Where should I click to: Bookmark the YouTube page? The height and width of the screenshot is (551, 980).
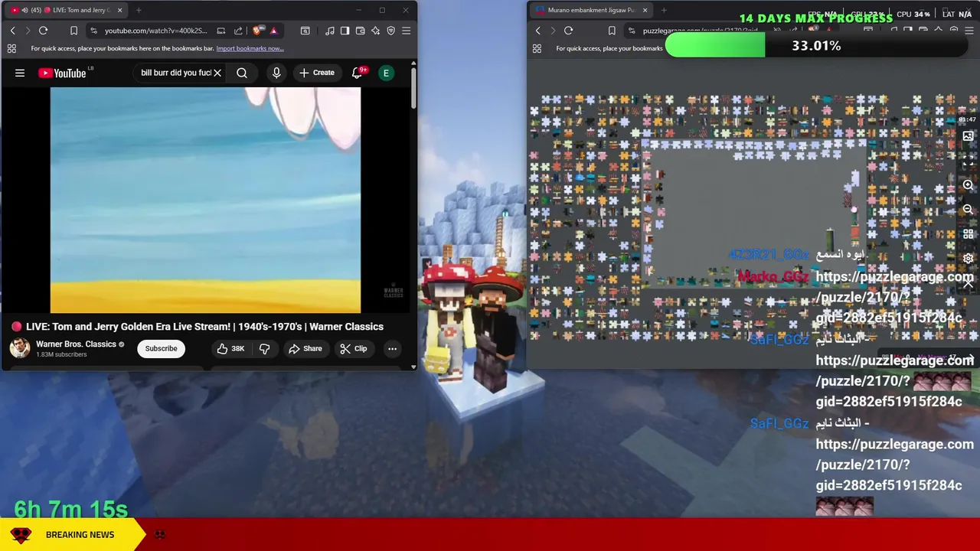pos(73,31)
